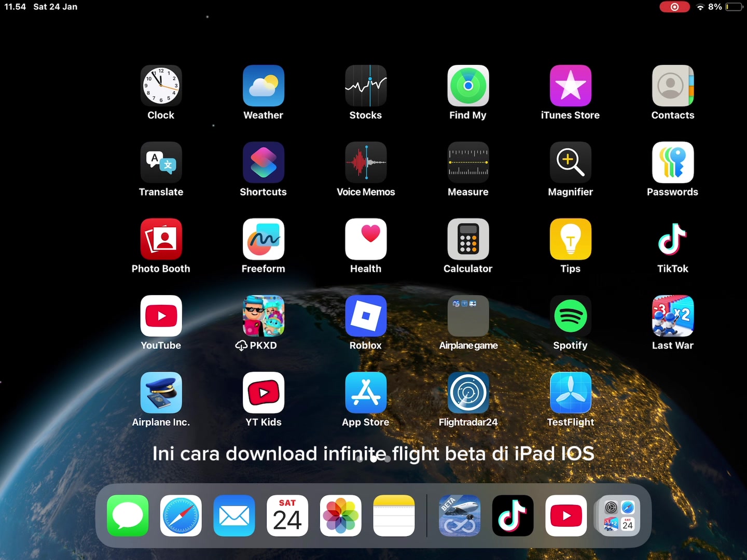747x560 pixels.
Task: Tap the red screen recording indicator
Action: tap(674, 7)
